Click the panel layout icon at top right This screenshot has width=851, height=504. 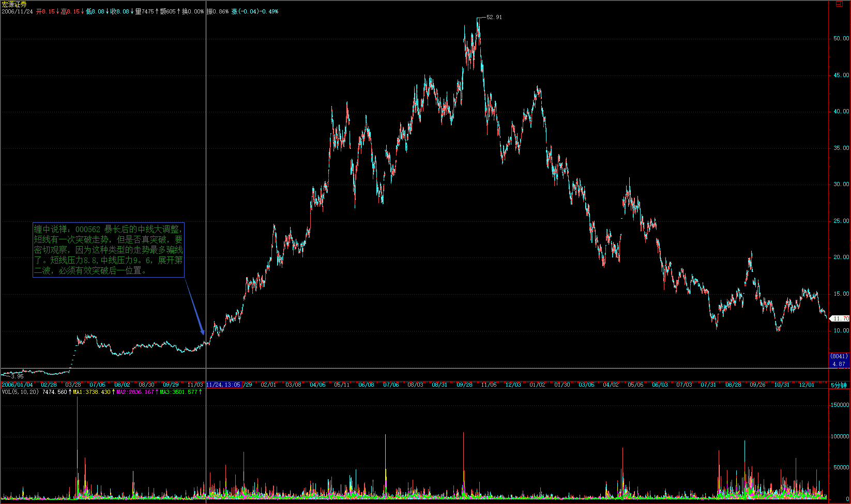839,4
